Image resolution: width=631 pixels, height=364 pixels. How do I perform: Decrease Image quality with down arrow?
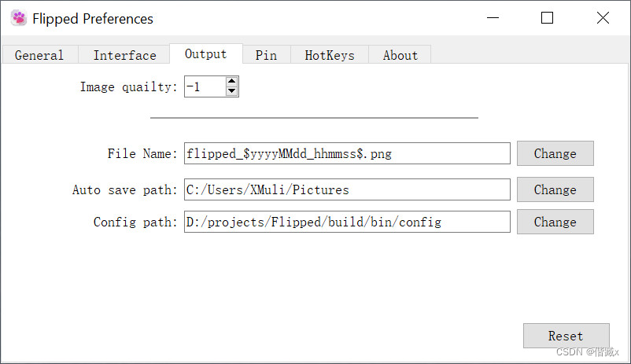tap(231, 91)
